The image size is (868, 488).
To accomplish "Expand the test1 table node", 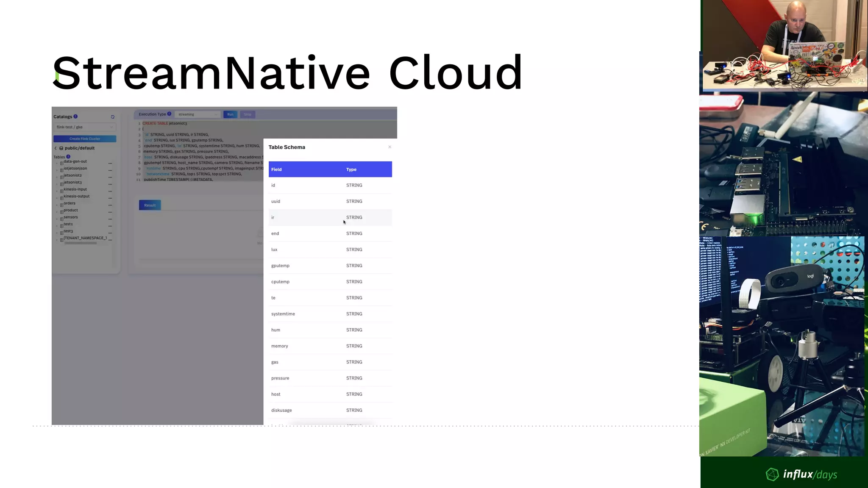I will [57, 226].
